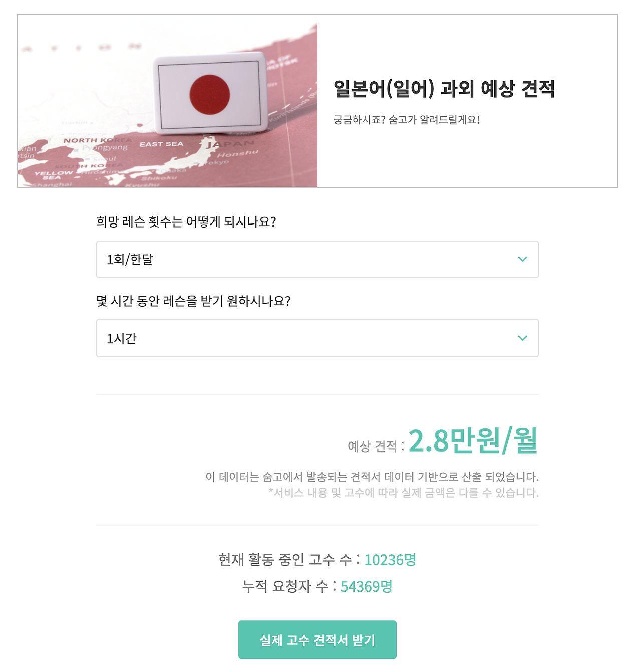This screenshot has width=641, height=672.
Task: Expand the chevron on the 1시간 selector
Action: (x=523, y=338)
